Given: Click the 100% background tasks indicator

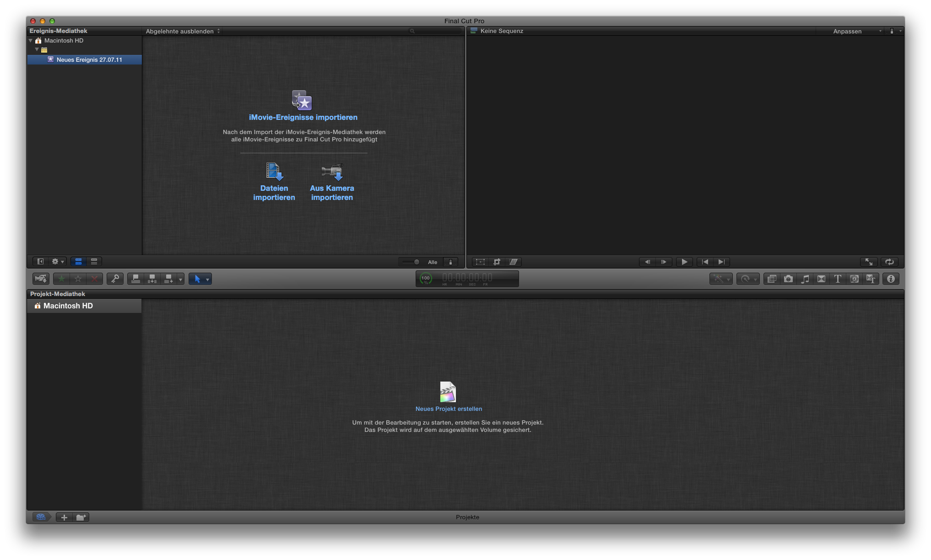Looking at the screenshot, I should point(426,279).
